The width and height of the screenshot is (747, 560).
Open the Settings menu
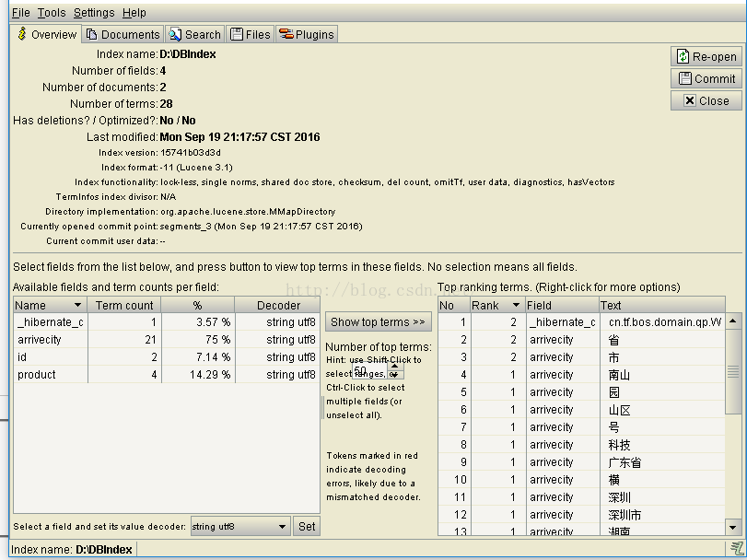click(94, 13)
